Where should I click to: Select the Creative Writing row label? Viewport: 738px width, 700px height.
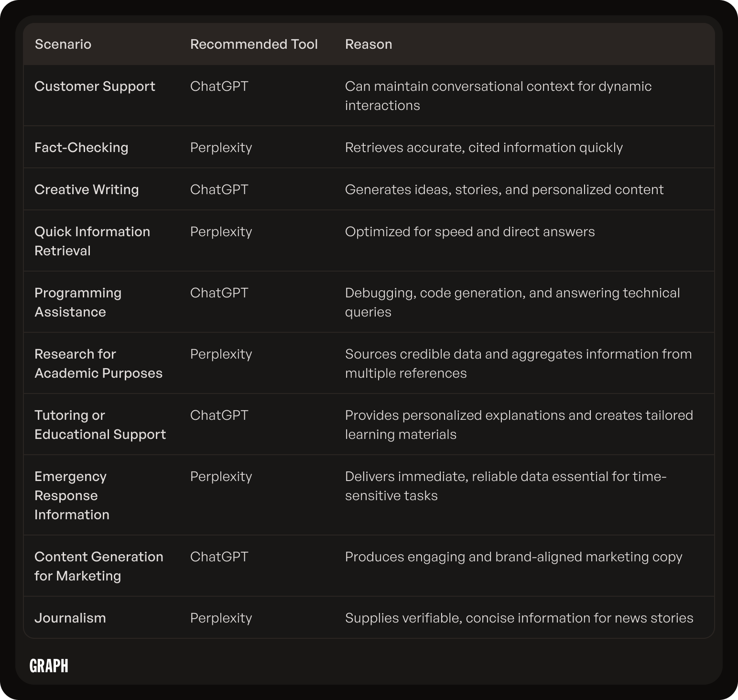point(87,189)
